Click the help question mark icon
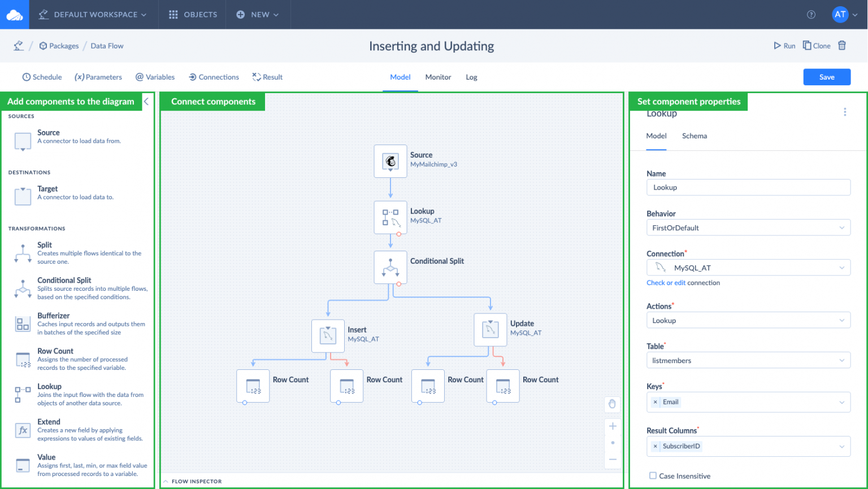The image size is (868, 489). 811,15
